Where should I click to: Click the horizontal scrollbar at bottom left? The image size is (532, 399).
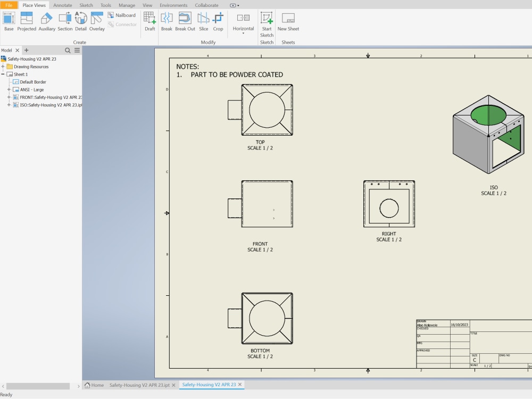(x=36, y=386)
